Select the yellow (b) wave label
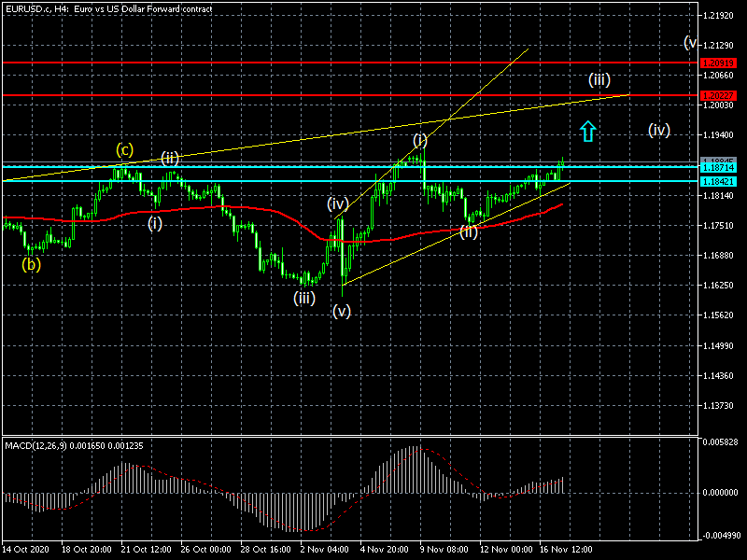Screen dimensions: 747x560 point(32,264)
